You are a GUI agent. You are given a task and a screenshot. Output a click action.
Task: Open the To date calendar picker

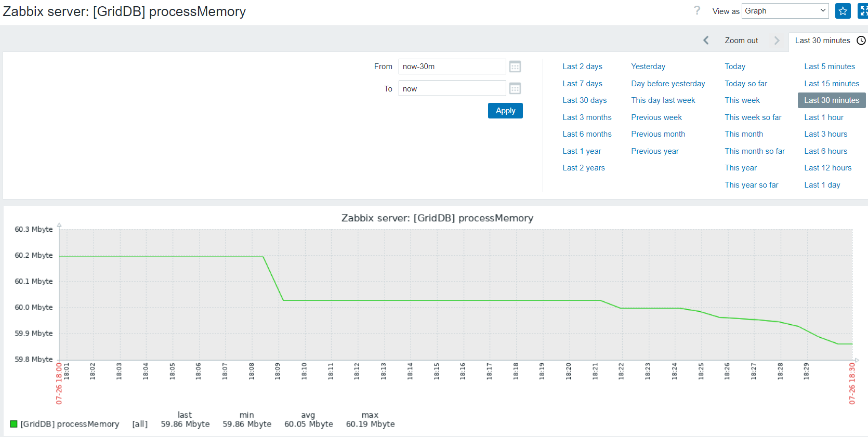click(515, 89)
